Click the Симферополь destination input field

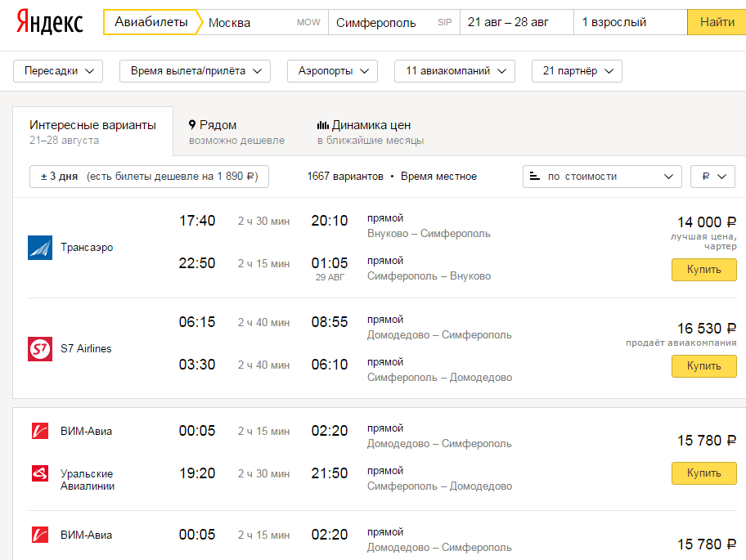coord(384,23)
